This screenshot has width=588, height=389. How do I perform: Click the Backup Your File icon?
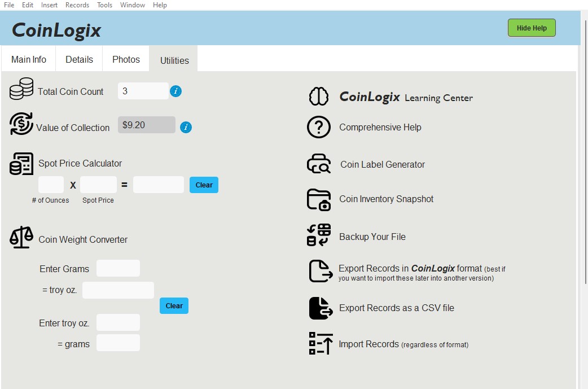(x=319, y=235)
